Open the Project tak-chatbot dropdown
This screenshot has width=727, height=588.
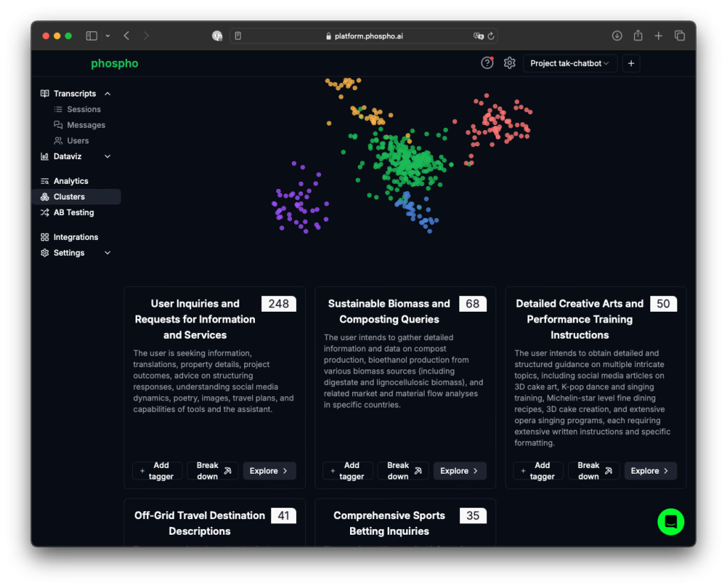(569, 62)
